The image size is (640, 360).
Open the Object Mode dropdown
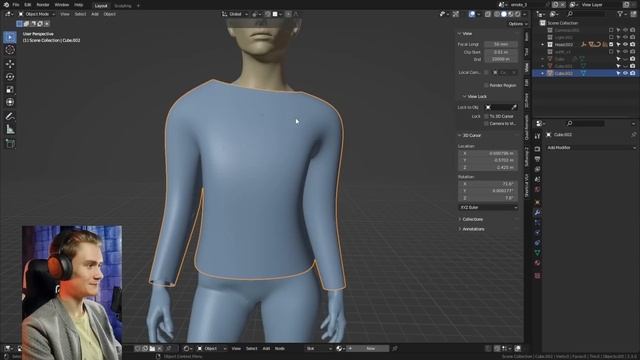tap(36, 14)
